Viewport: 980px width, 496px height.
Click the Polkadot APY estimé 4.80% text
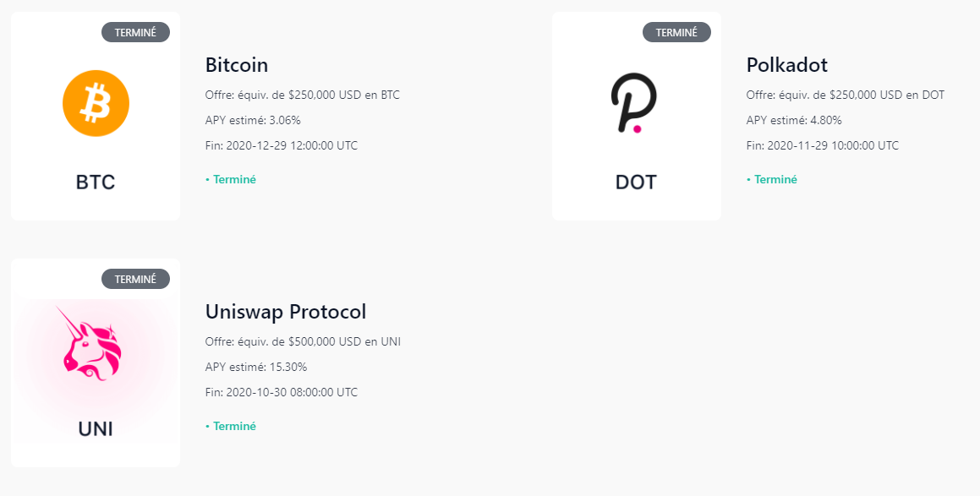[x=794, y=120]
